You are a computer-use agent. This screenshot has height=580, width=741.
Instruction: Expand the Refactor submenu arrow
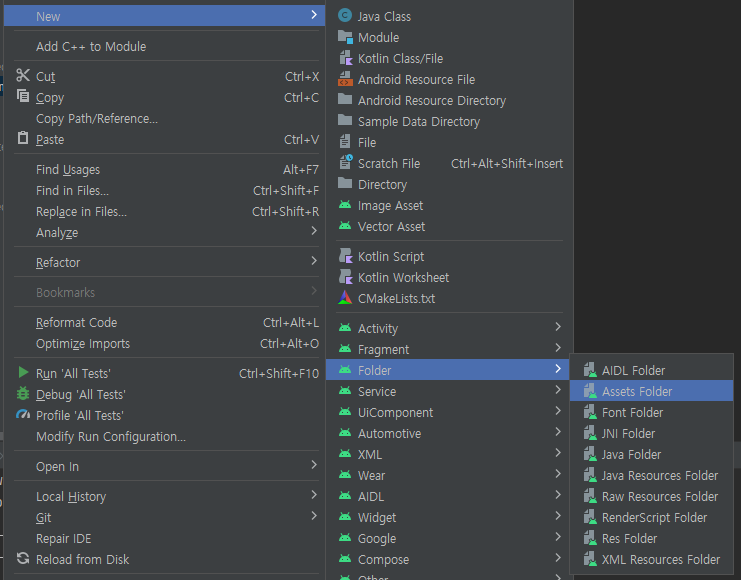(x=314, y=260)
